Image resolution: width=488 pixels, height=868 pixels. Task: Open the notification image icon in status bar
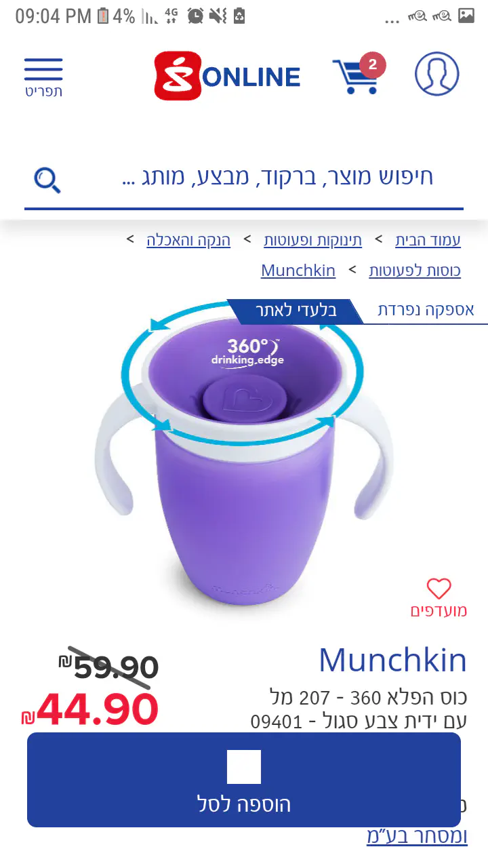(x=466, y=15)
